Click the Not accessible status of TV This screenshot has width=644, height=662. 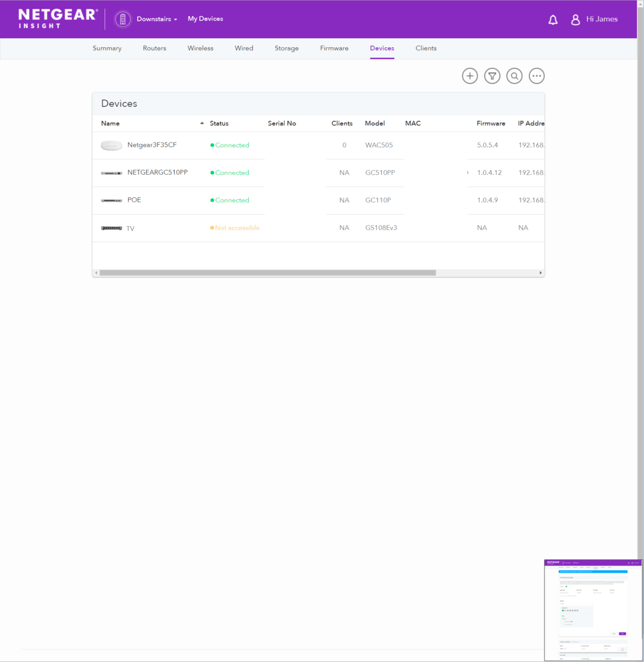(x=235, y=227)
